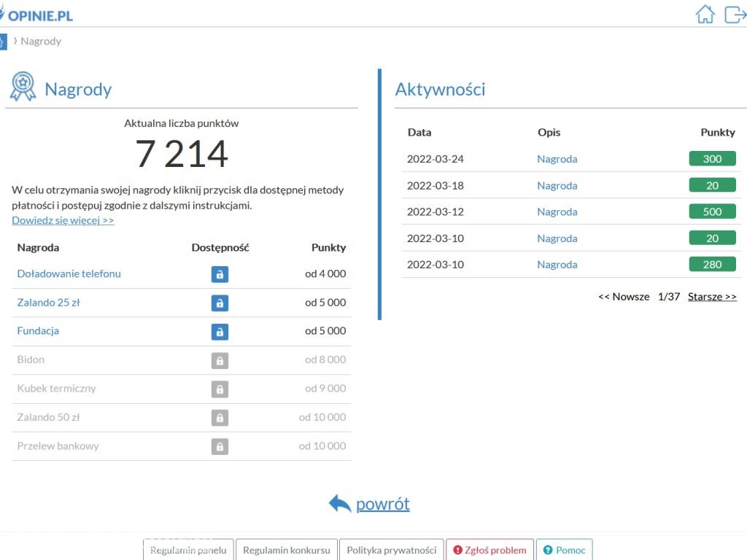The width and height of the screenshot is (747, 560).
Task: Open the Pomoc help button
Action: tap(564, 550)
